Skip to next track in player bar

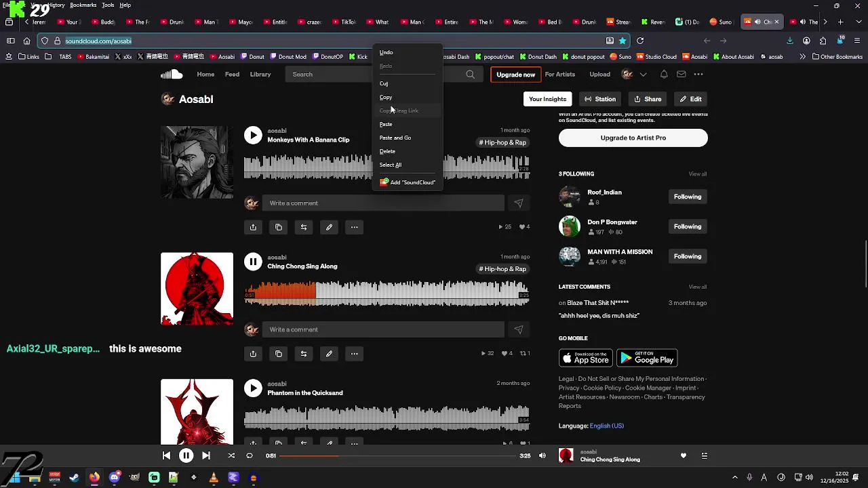coord(206,455)
